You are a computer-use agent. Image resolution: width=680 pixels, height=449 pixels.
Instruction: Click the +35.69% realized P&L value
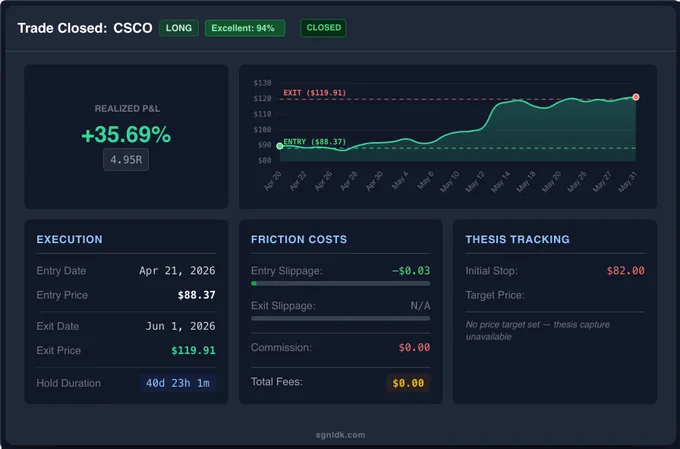126,134
